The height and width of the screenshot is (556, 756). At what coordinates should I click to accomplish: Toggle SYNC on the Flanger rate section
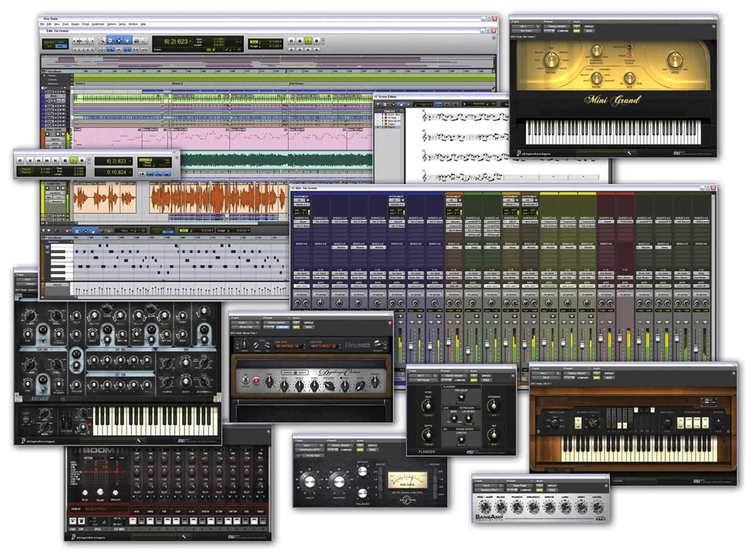pyautogui.click(x=428, y=391)
